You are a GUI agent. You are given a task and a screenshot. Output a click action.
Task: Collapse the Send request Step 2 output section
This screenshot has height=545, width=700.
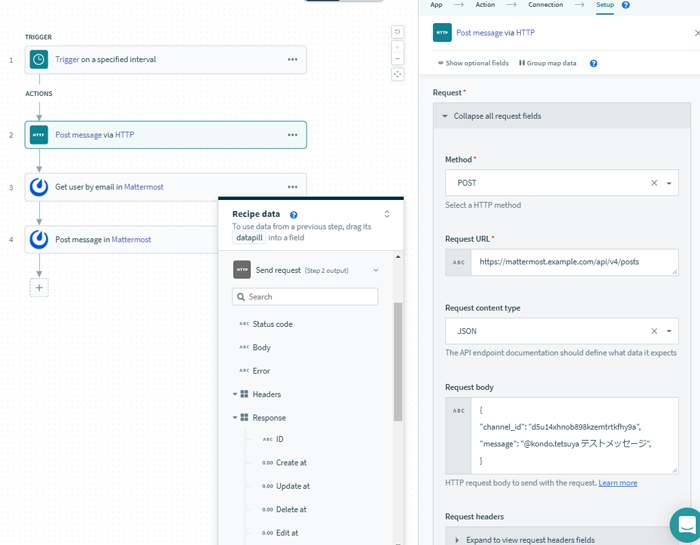click(x=376, y=270)
